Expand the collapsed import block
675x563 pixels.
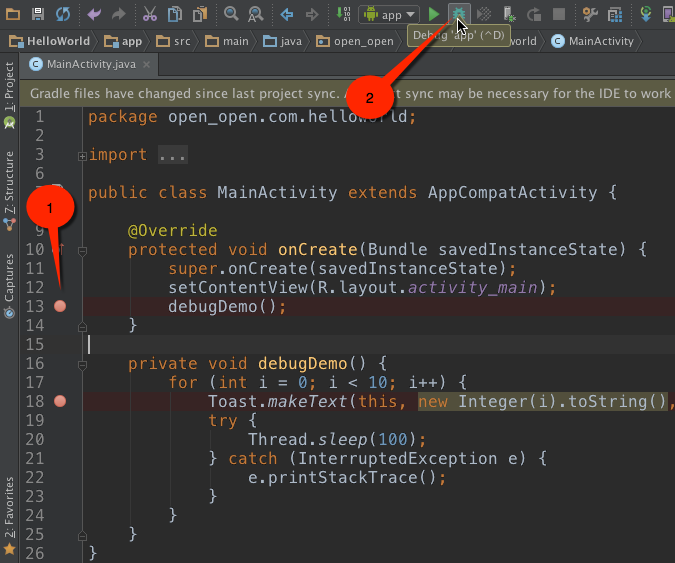(82, 155)
